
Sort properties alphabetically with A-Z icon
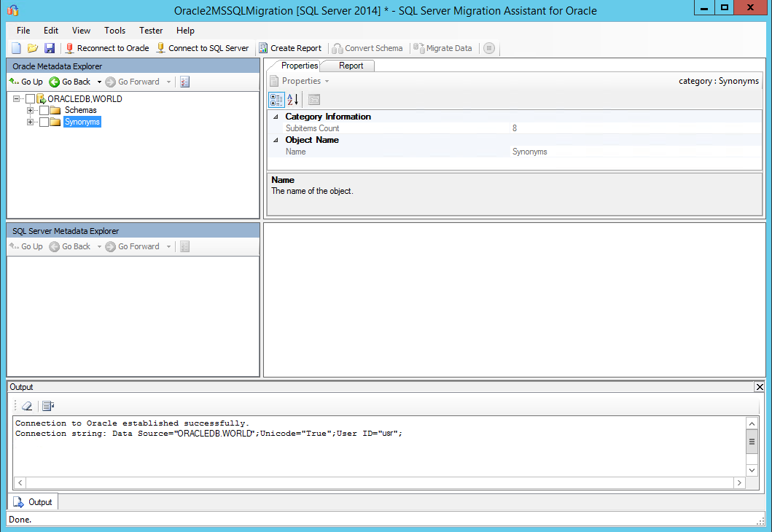pos(292,100)
